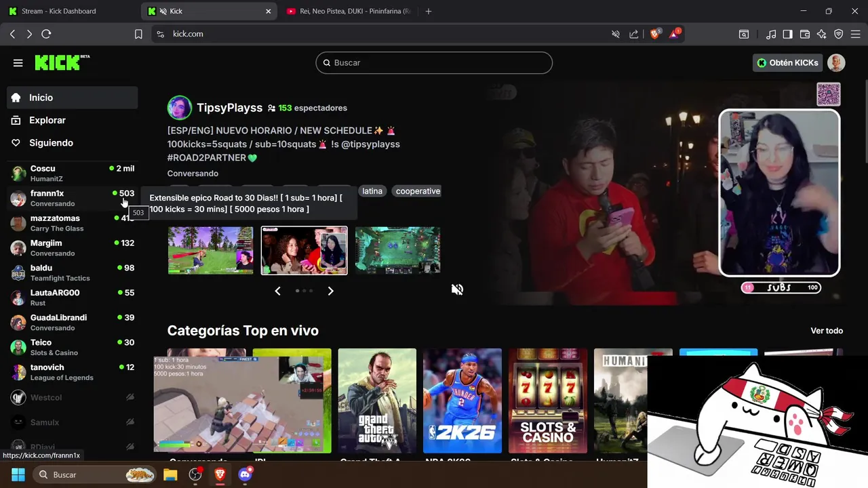This screenshot has width=868, height=488.
Task: Go back with the browser arrow
Action: (x=12, y=34)
